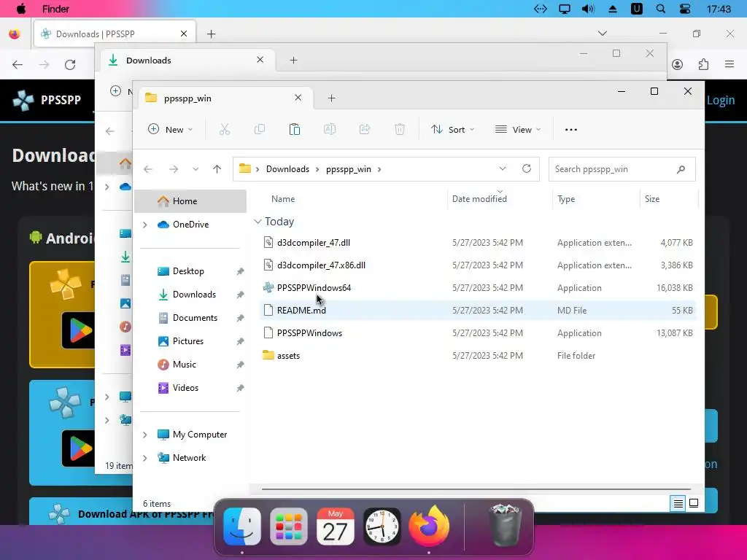Open Firefox hamburger application menu
The height and width of the screenshot is (560, 747).
(729, 64)
